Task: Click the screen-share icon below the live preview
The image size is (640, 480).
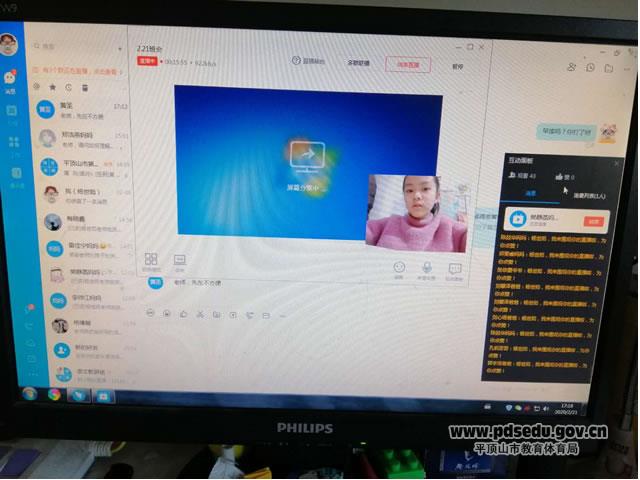Action: pos(180,259)
